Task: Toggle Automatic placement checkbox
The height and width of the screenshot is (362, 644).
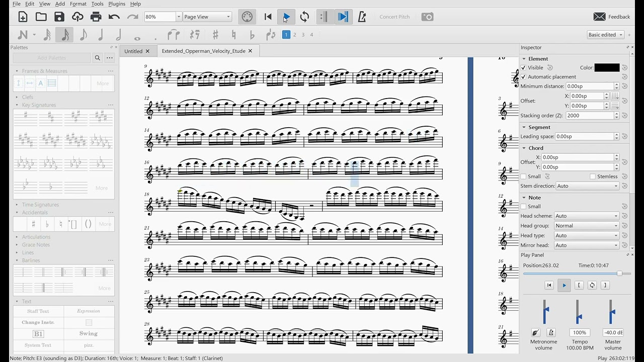Action: pos(523,77)
